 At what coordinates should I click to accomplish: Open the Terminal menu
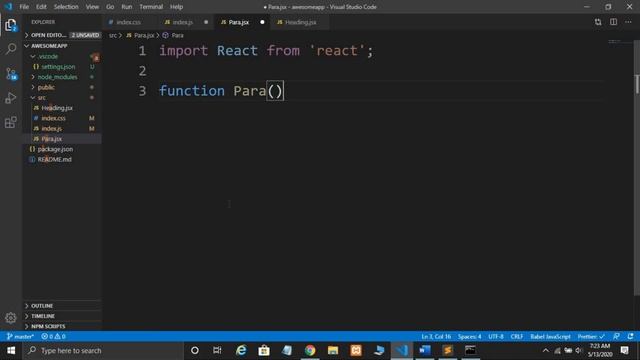(151, 7)
